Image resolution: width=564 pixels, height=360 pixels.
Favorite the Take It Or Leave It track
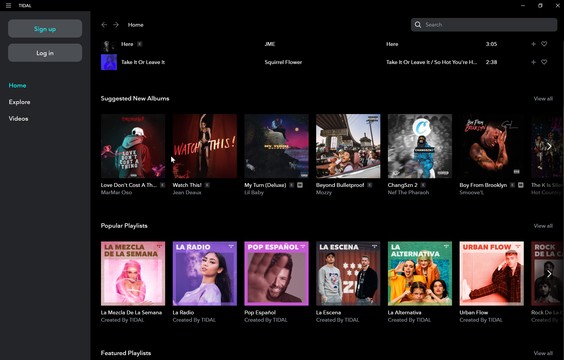544,62
